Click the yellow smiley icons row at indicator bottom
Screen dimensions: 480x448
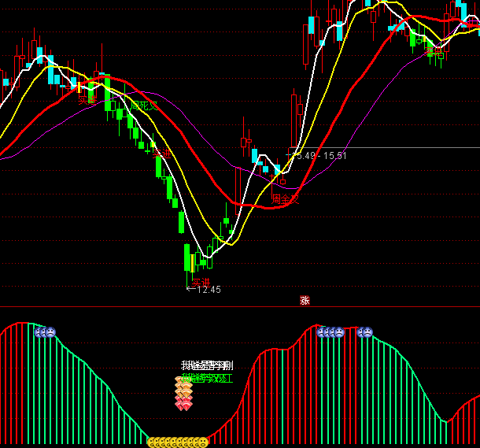point(178,442)
